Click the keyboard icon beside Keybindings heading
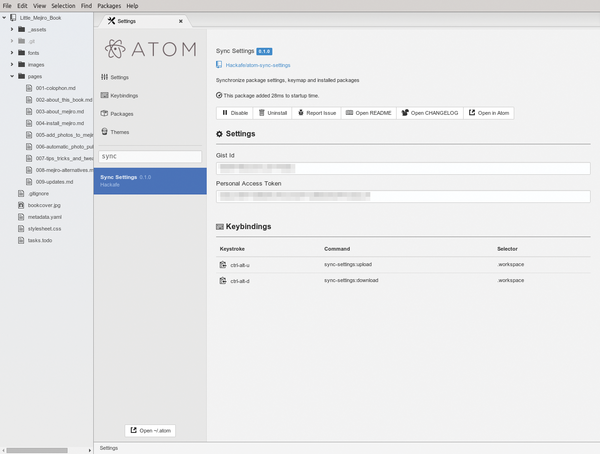This screenshot has width=600, height=454. point(220,227)
